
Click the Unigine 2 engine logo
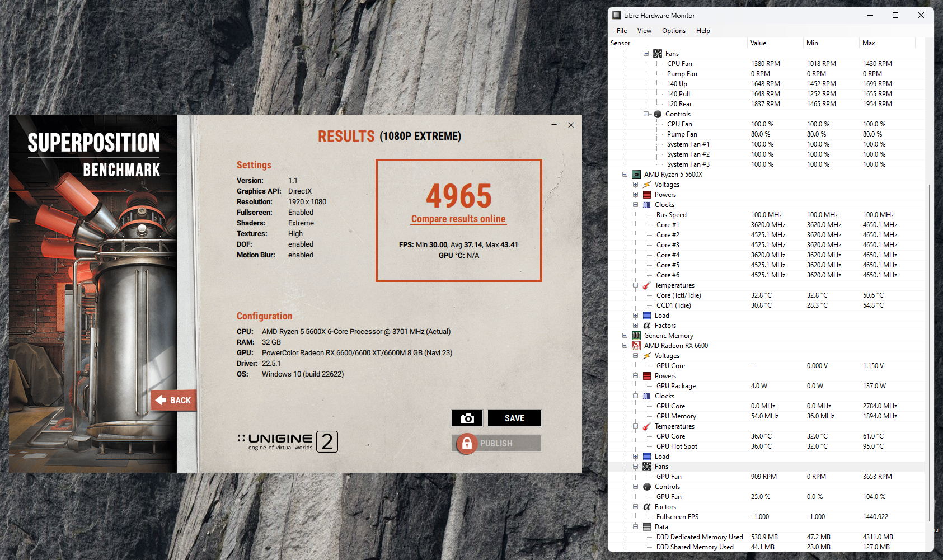[x=287, y=441]
